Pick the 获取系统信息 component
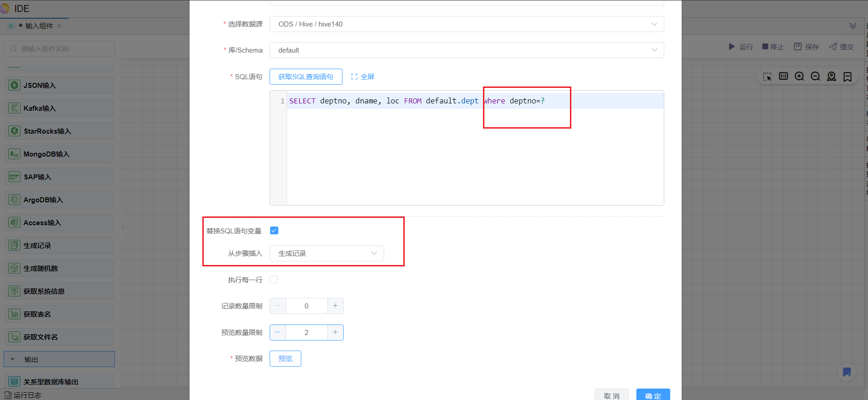The height and width of the screenshot is (400, 868). click(59, 291)
